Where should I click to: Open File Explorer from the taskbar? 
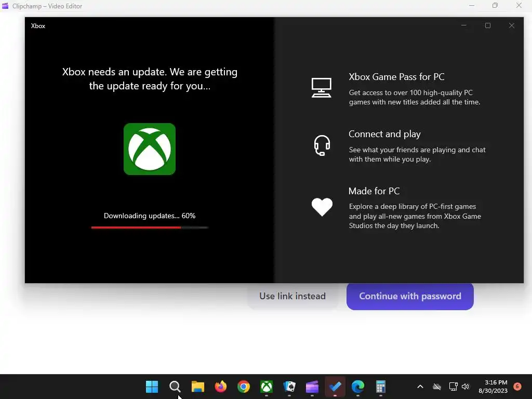198,387
